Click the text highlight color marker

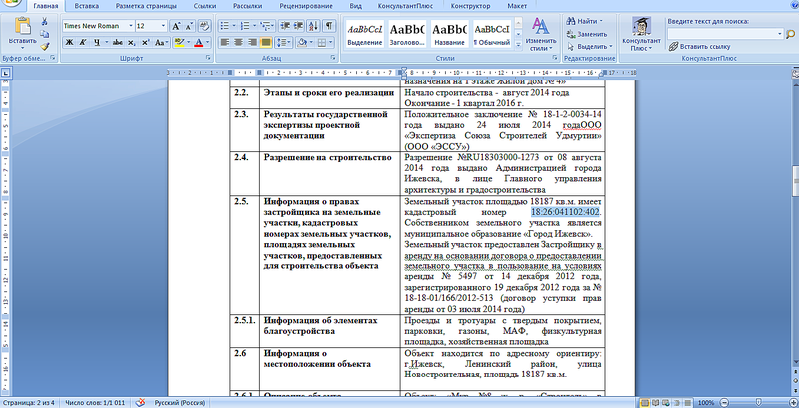178,42
